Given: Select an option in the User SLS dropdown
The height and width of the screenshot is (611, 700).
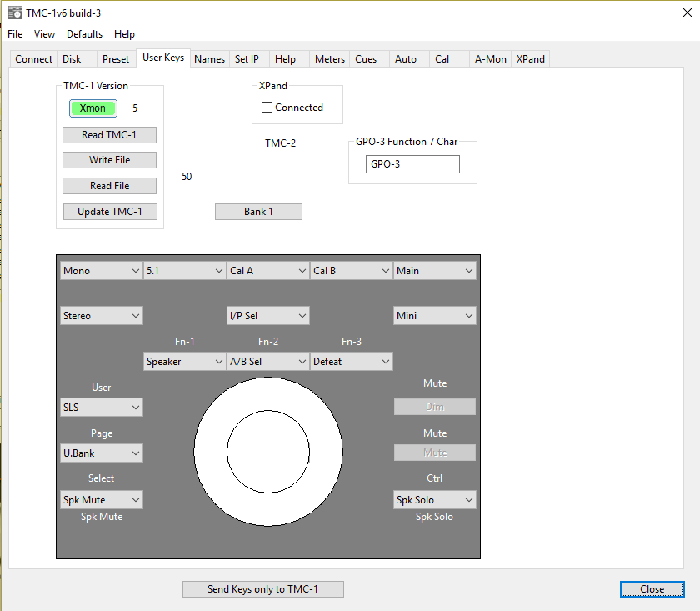Looking at the screenshot, I should click(101, 407).
